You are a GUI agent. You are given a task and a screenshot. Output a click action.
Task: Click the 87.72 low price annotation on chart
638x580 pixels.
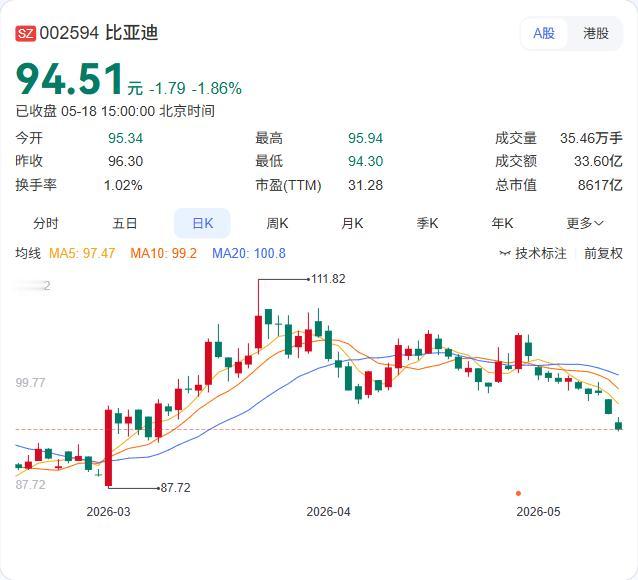pyautogui.click(x=175, y=488)
